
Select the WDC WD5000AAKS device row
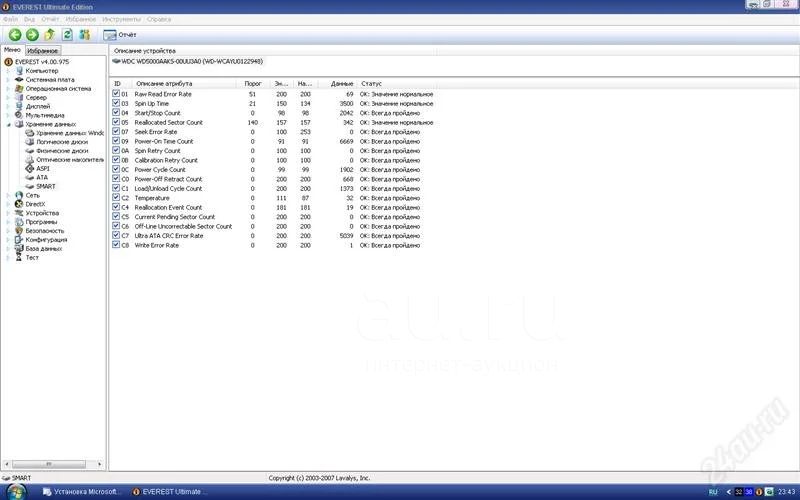[188, 61]
